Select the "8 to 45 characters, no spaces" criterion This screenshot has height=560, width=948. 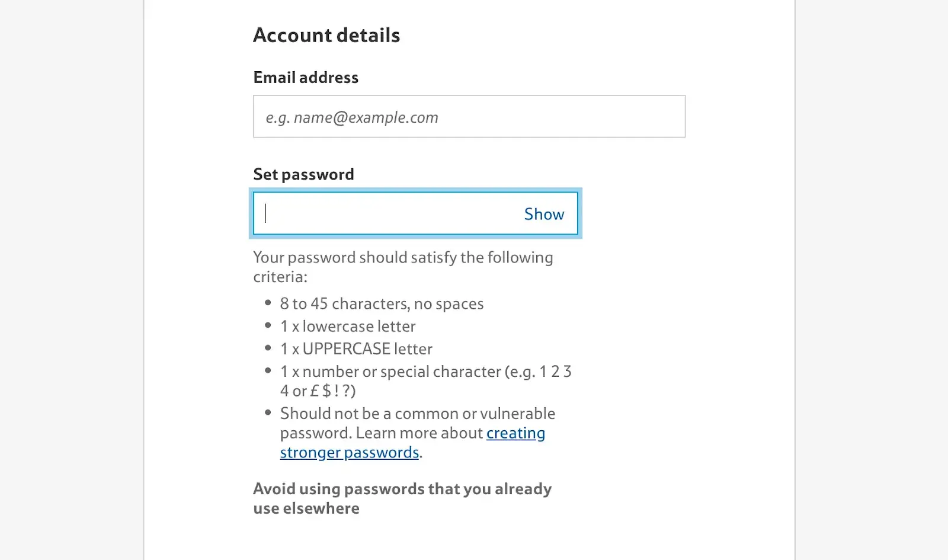point(382,304)
